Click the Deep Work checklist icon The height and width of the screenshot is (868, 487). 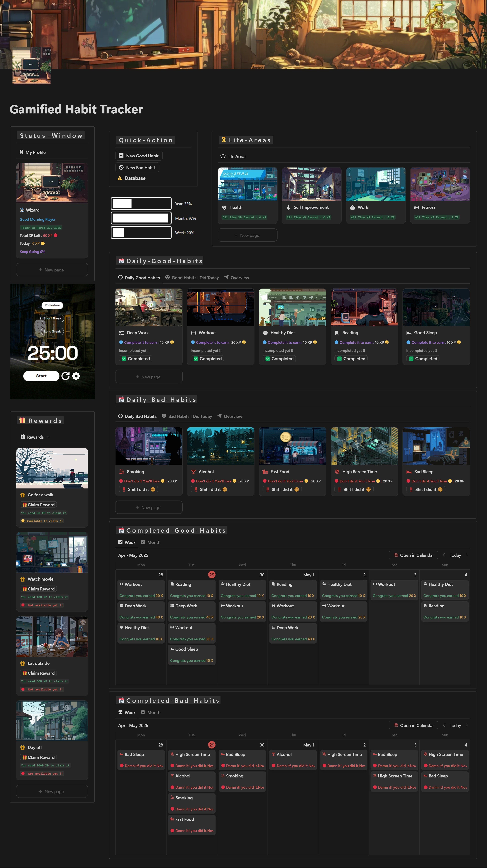point(122,333)
